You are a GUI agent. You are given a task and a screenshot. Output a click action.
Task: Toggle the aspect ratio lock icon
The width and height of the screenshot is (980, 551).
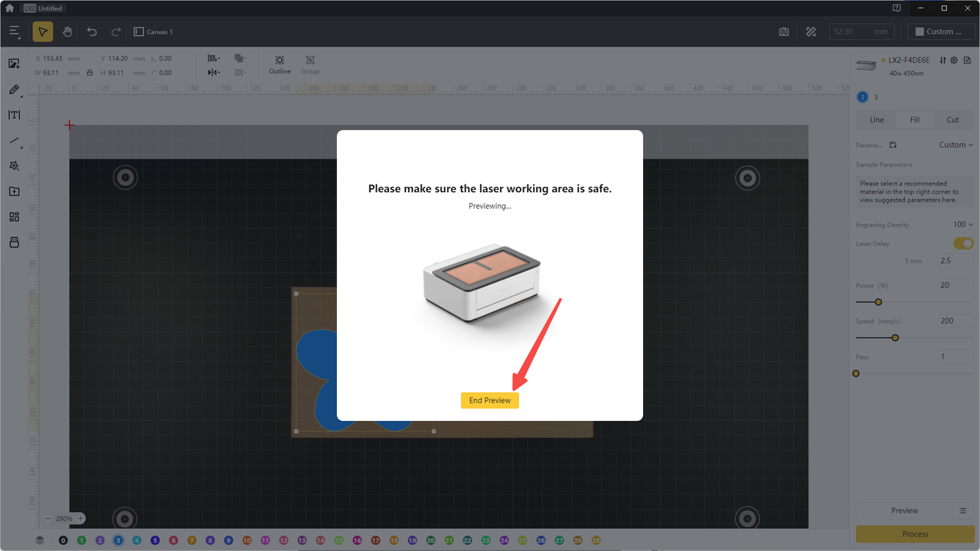coord(90,73)
